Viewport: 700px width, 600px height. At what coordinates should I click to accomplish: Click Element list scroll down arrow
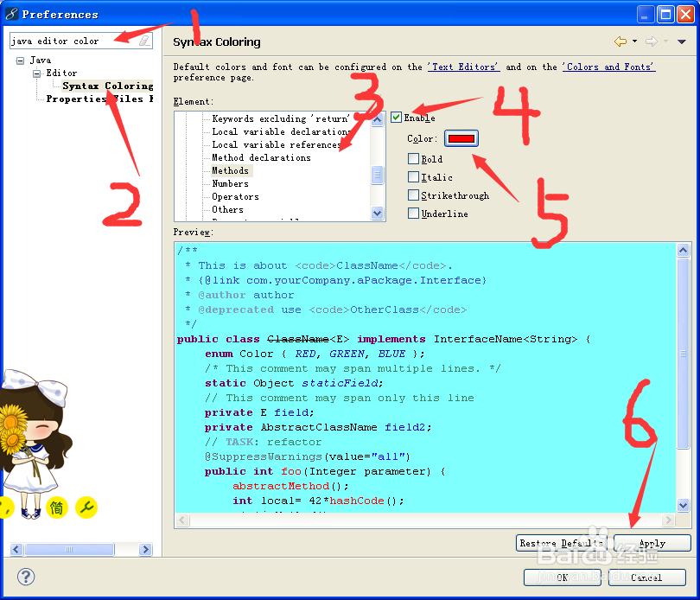point(378,213)
